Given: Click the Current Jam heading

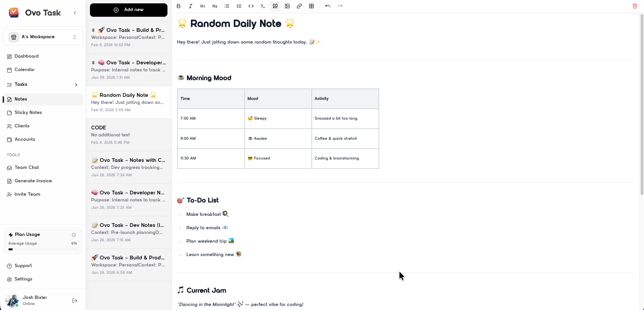Looking at the screenshot, I should click(202, 290).
